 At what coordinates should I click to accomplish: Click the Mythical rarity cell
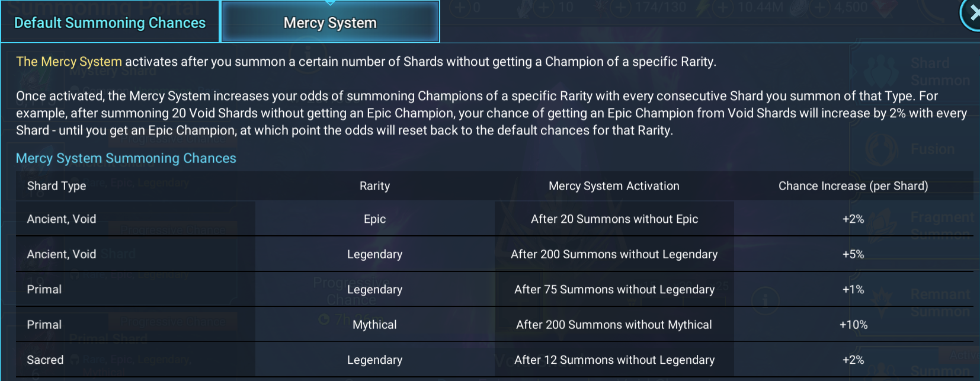click(x=374, y=325)
